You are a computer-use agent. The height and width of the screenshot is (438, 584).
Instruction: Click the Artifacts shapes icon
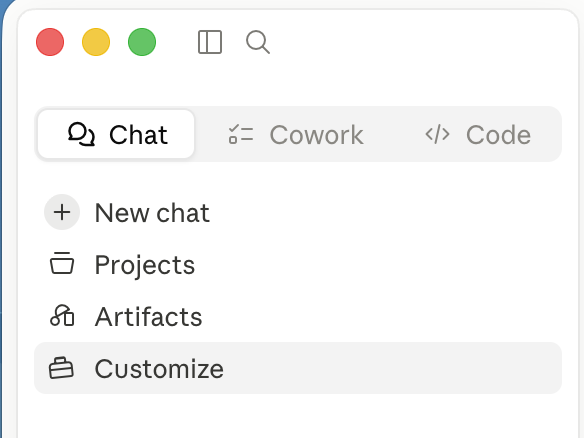pos(62,316)
